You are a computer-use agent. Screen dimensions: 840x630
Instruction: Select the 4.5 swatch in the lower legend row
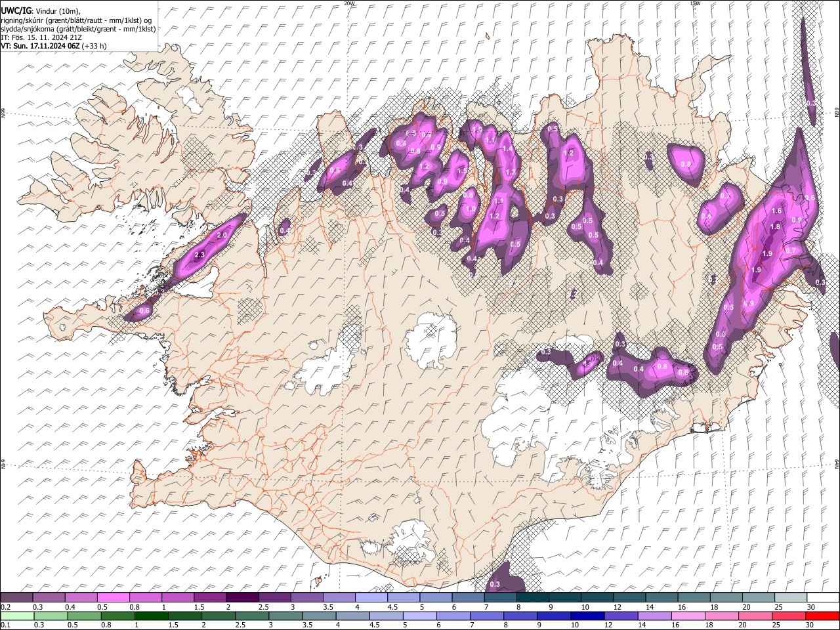click(x=386, y=616)
